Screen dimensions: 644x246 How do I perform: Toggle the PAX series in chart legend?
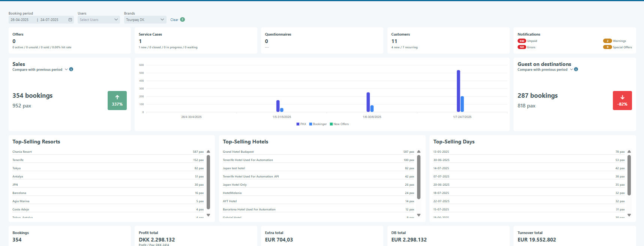coord(301,124)
